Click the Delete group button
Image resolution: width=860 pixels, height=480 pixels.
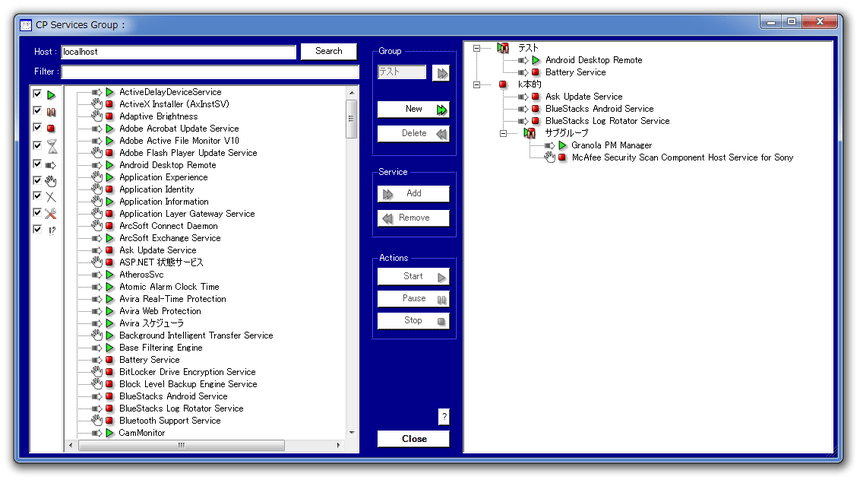click(414, 133)
